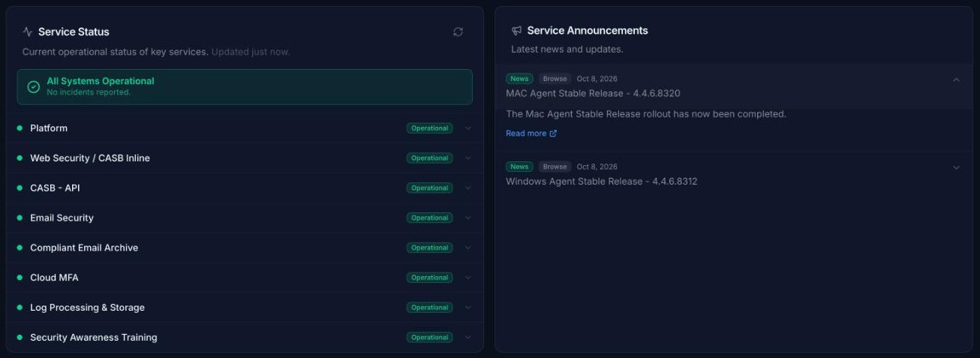This screenshot has height=358, width=980.
Task: Click the Log Processing & Storage label
Action: coord(87,308)
